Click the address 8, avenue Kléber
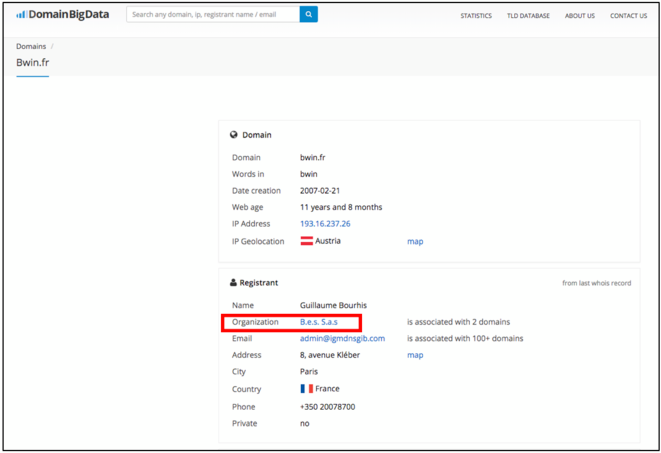661x453 pixels. coord(330,355)
